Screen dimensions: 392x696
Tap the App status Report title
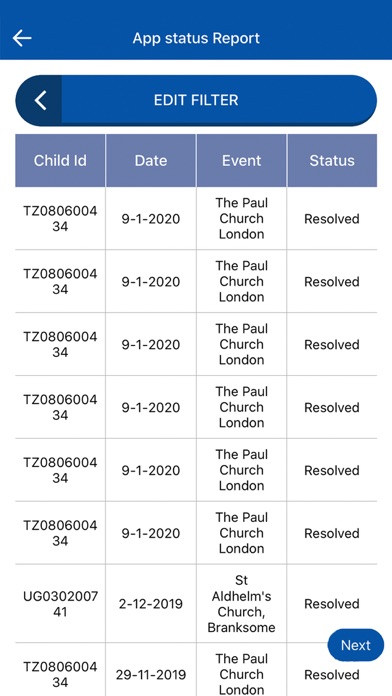point(196,38)
